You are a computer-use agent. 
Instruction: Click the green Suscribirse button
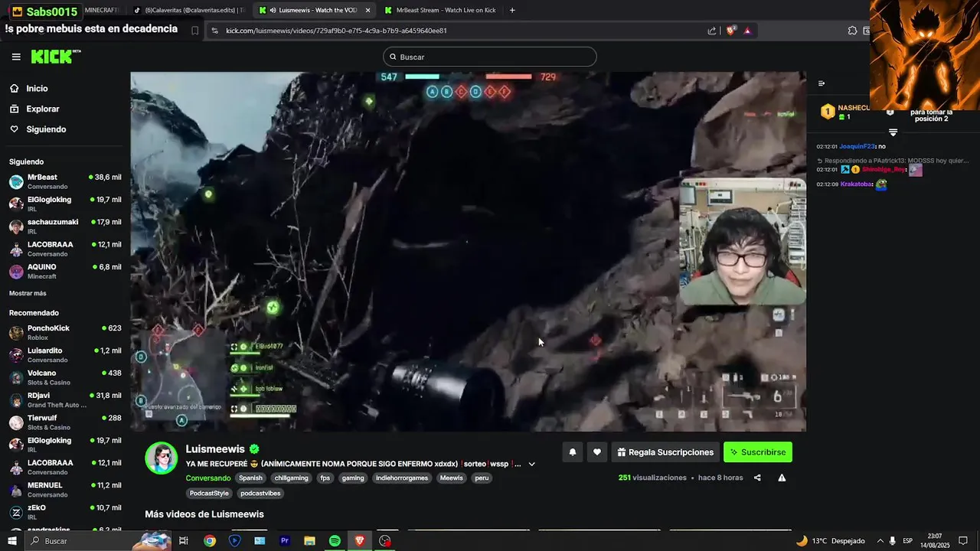[758, 452]
